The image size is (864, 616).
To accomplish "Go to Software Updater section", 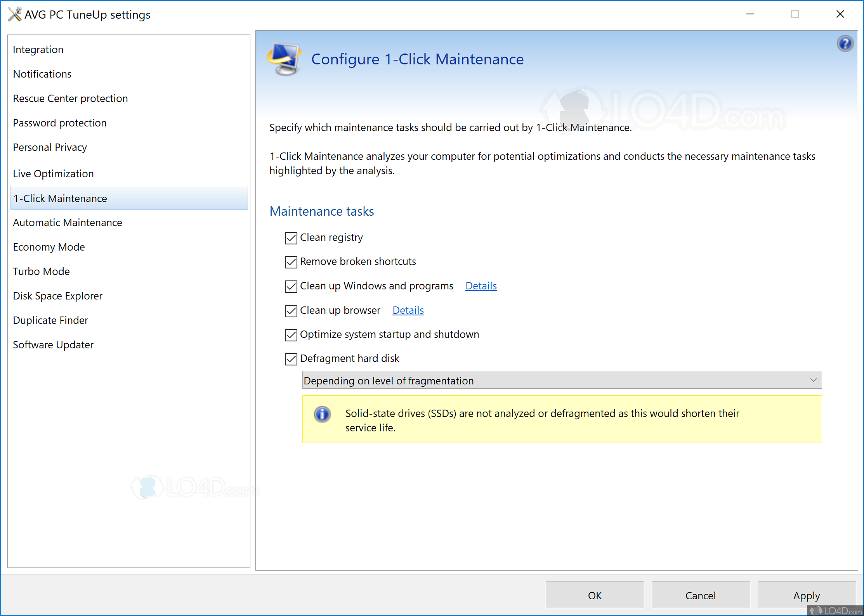I will (x=53, y=345).
